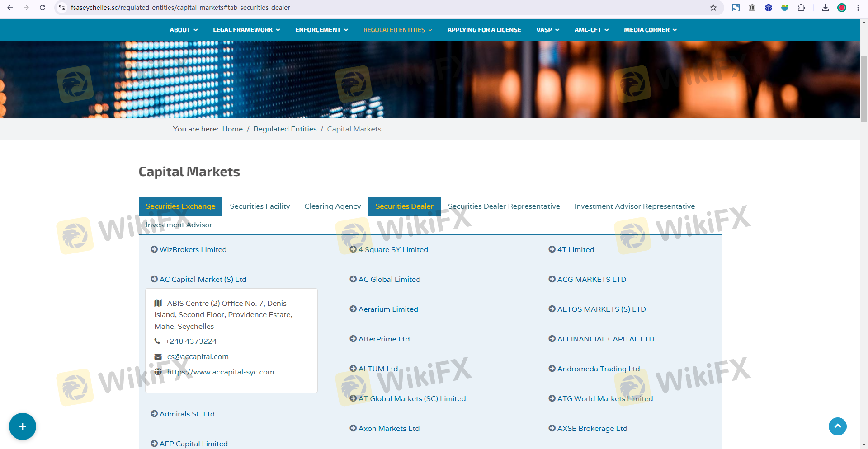
Task: Bookmark this page with the star icon
Action: coord(713,8)
